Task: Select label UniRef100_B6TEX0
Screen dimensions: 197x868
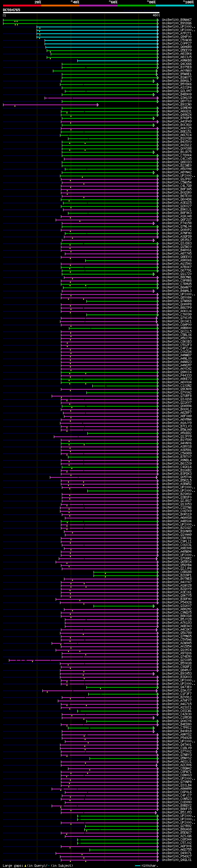Action: click(176, 196)
